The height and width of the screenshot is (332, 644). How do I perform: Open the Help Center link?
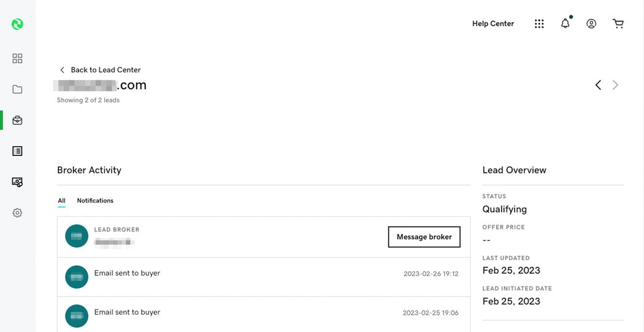493,24
